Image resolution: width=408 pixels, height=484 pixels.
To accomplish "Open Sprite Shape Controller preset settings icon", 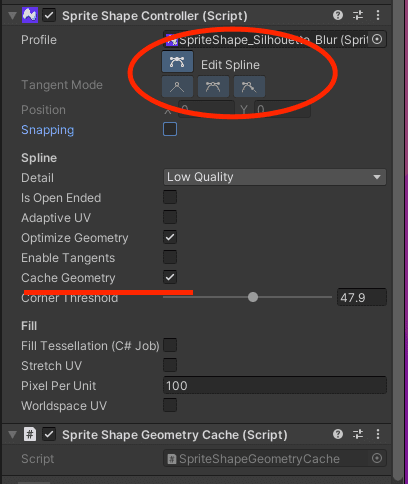I will coord(358,15).
